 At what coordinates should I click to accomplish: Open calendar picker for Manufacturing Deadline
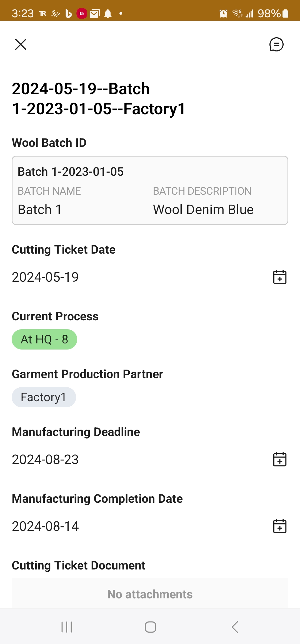280,459
